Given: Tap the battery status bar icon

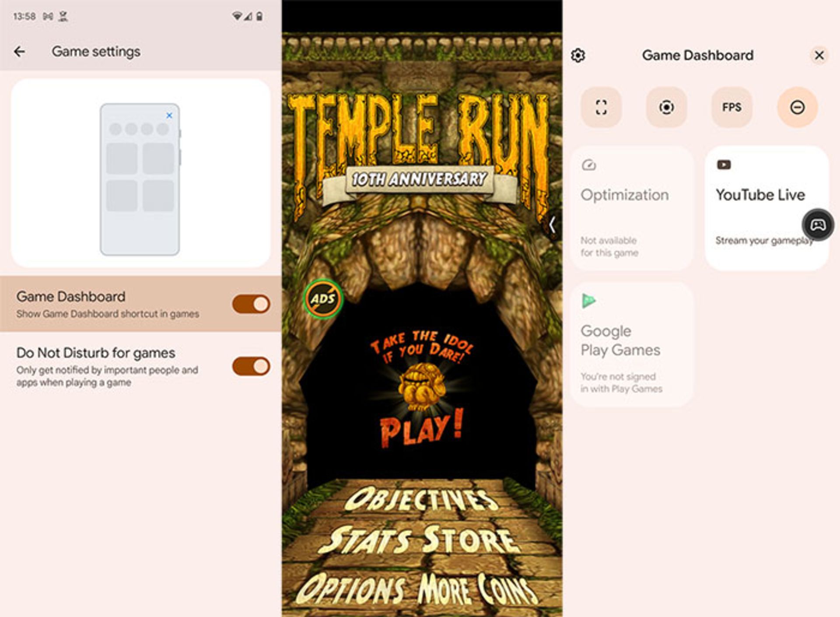Looking at the screenshot, I should coord(259,17).
